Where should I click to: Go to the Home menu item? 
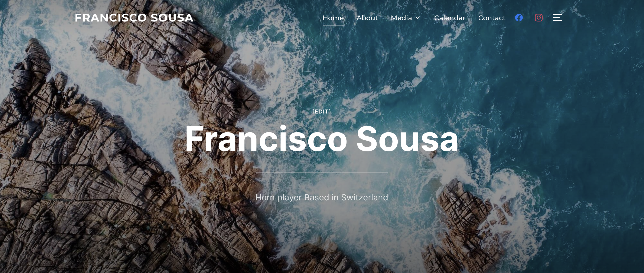pyautogui.click(x=333, y=18)
